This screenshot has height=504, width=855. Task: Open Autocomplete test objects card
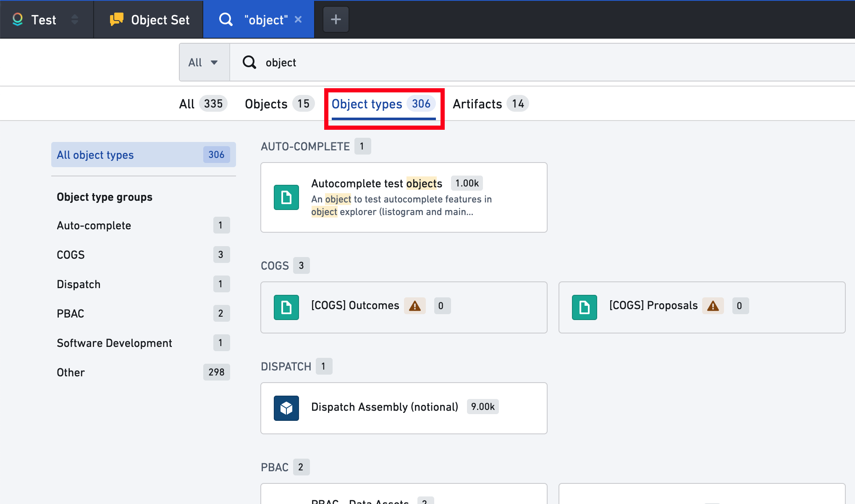click(x=404, y=197)
